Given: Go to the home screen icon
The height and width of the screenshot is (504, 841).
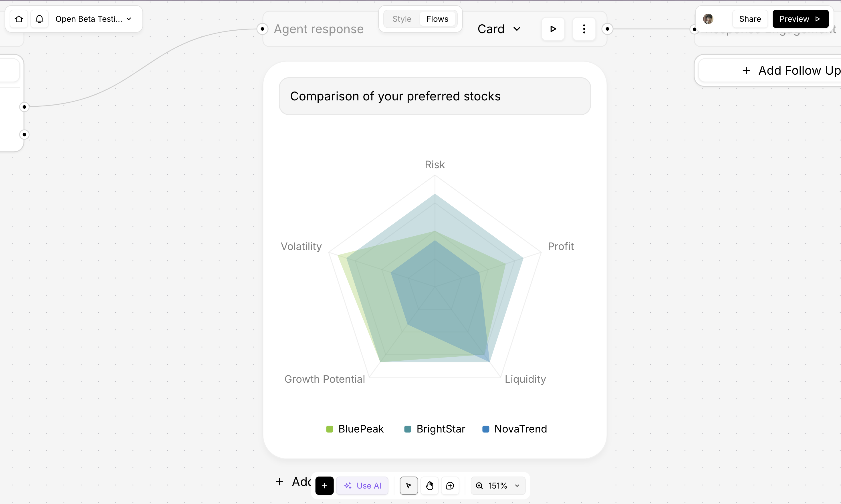Looking at the screenshot, I should click(19, 19).
